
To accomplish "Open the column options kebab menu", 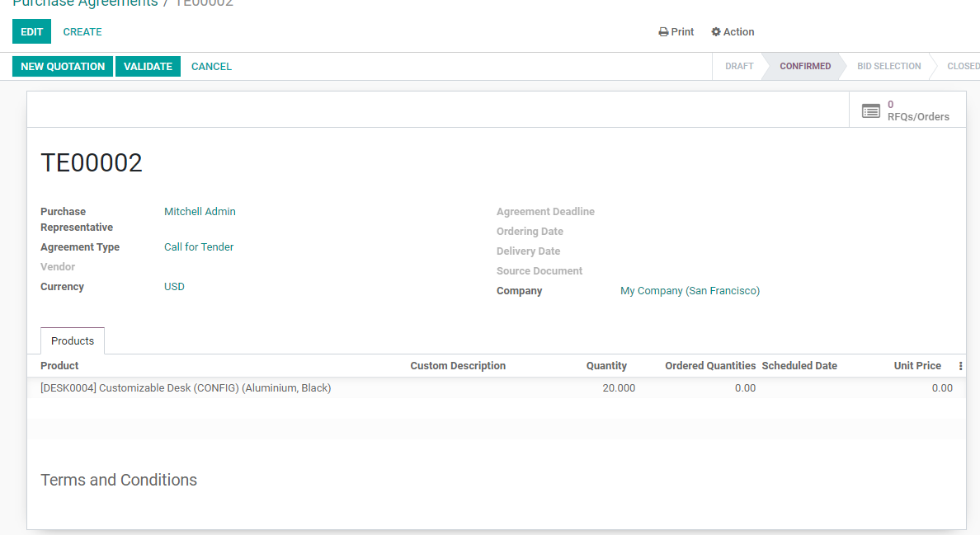I will (960, 366).
